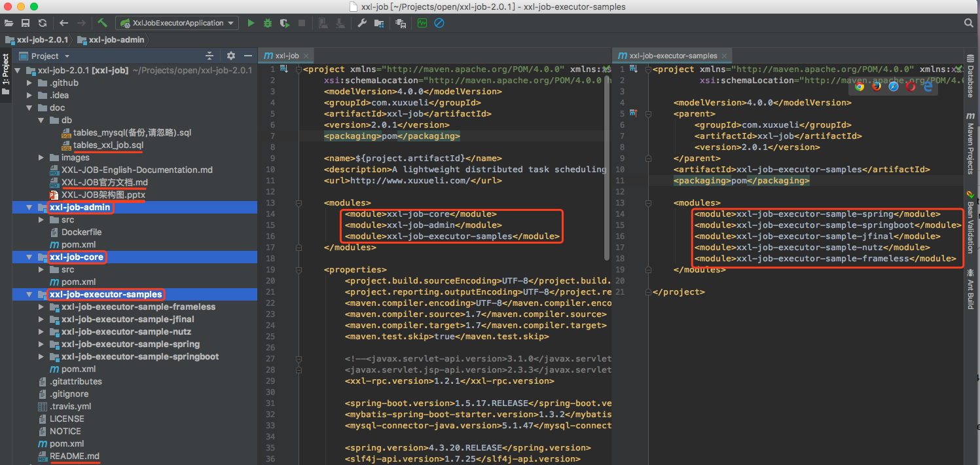Expand the .github folder arrow

tap(29, 83)
